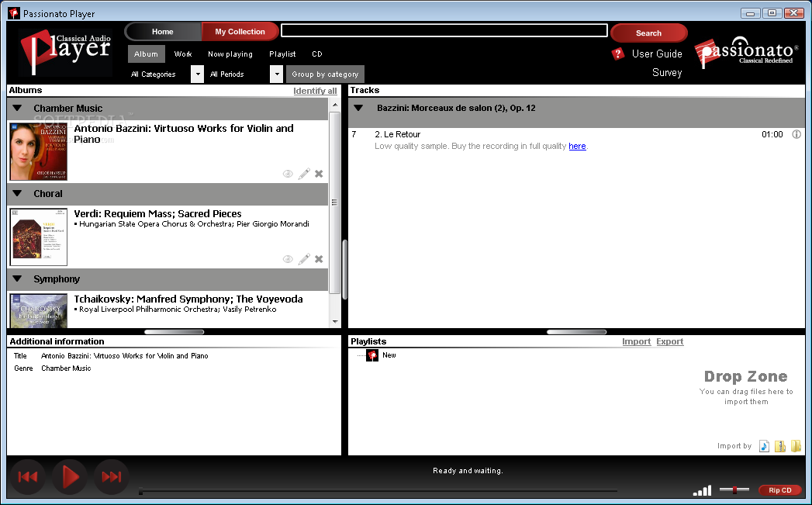Click the Rip CD button
812x505 pixels.
(x=780, y=490)
